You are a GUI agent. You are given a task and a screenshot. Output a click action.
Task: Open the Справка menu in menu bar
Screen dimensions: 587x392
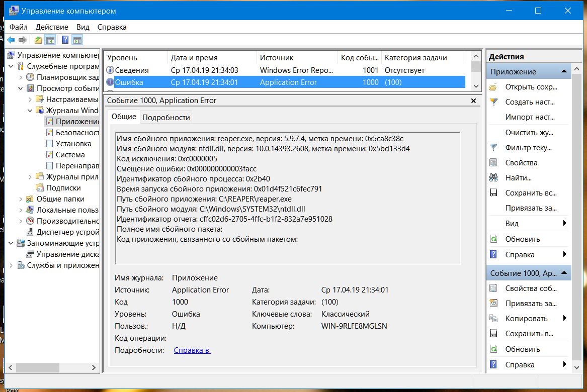point(112,27)
